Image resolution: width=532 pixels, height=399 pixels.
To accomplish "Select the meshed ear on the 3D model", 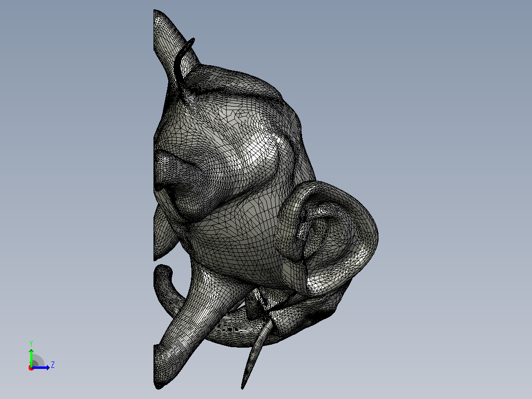I will (327, 238).
